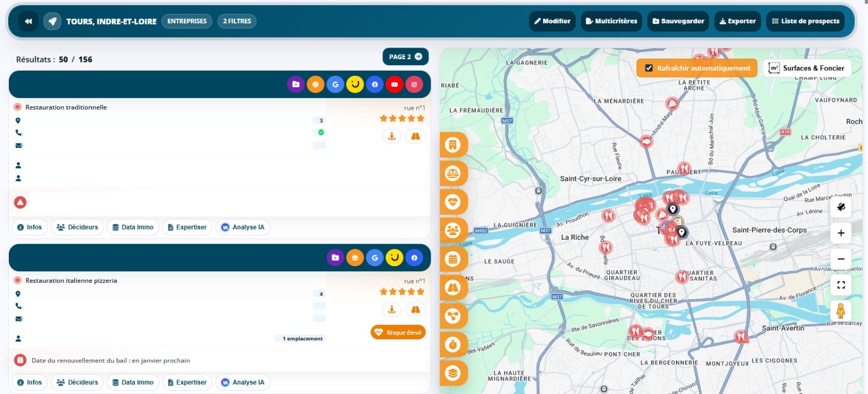This screenshot has height=394, width=868.
Task: Go to Page 2 of results
Action: (406, 56)
